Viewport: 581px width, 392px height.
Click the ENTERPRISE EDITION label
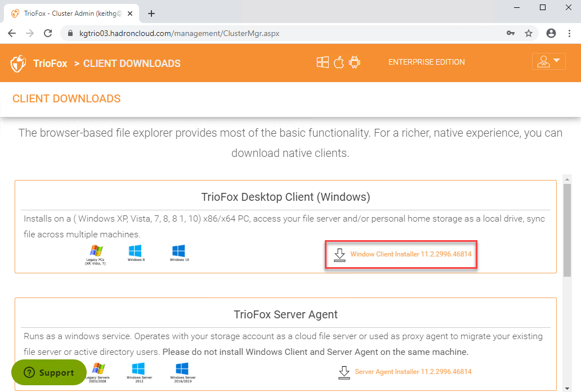427,62
